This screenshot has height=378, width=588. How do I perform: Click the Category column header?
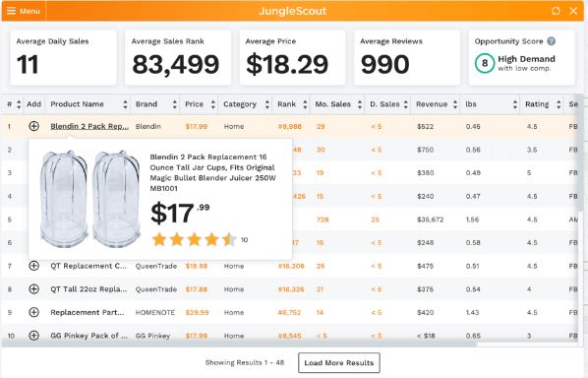[240, 104]
